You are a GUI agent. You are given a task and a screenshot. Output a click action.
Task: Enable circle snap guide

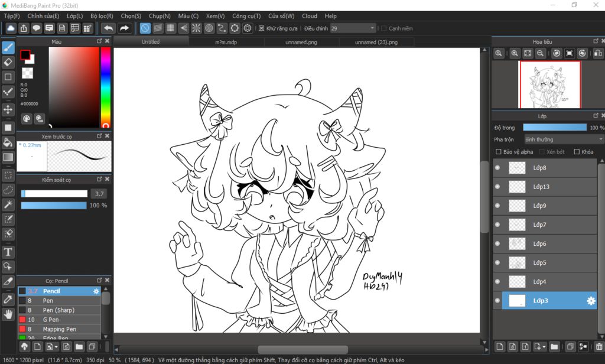coord(209,28)
